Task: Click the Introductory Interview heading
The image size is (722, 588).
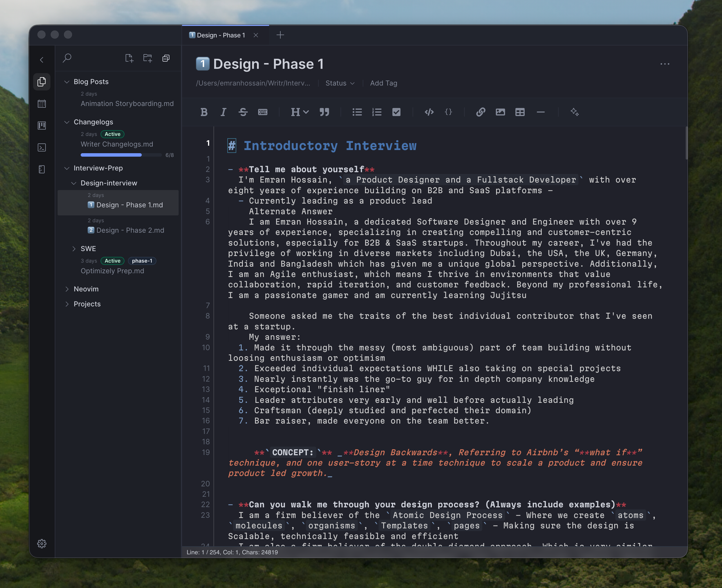Action: pos(330,146)
